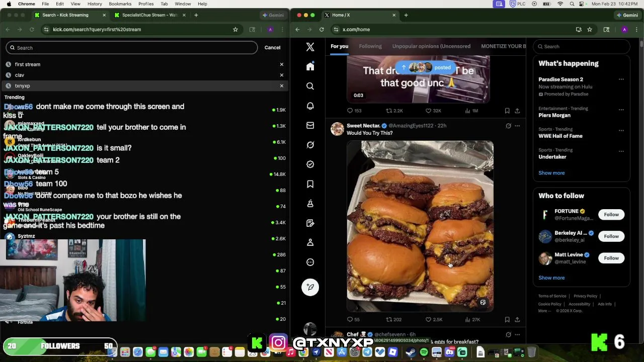
Task: Open Grok icon in X sidebar
Action: pyautogui.click(x=310, y=145)
